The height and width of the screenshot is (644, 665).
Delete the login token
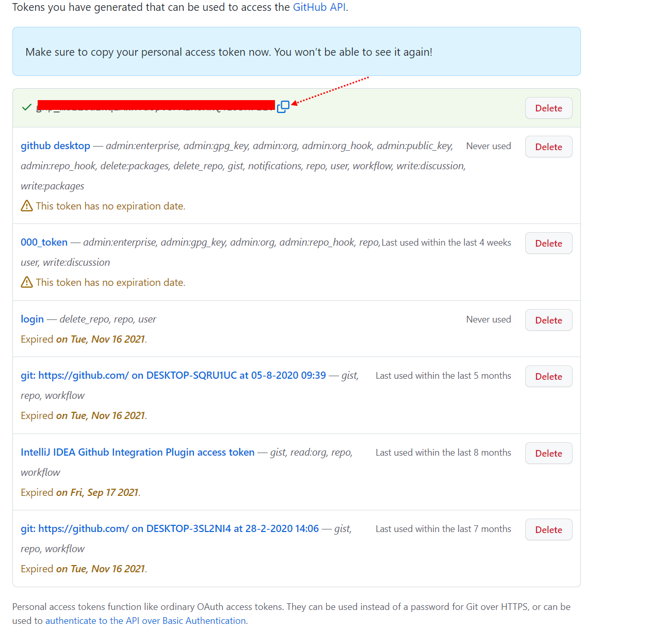point(548,320)
